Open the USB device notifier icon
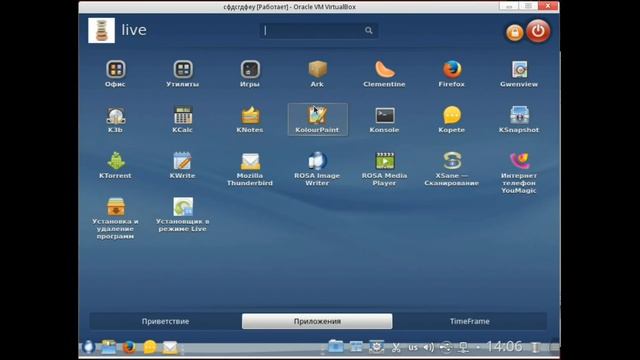The image size is (640, 360). tap(446, 347)
